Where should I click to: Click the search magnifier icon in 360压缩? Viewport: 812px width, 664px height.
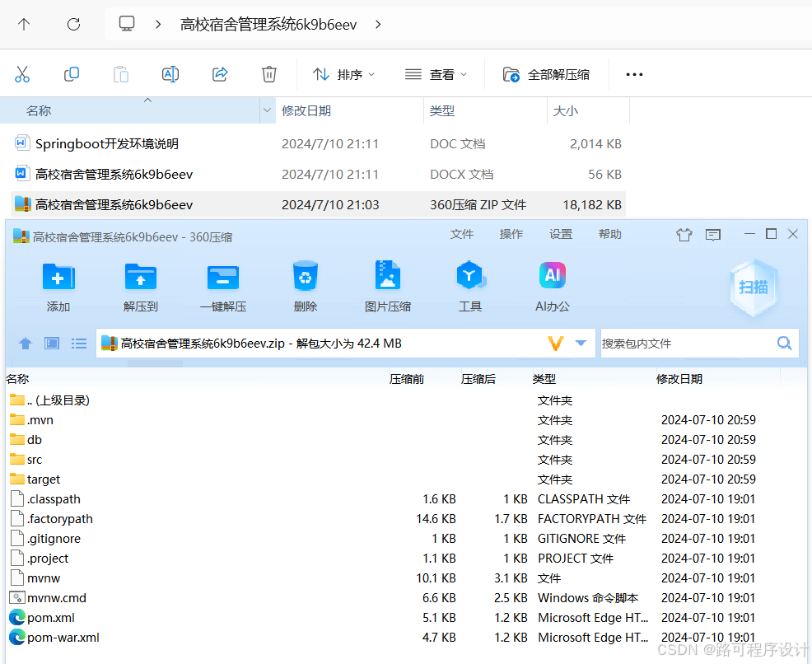[x=785, y=343]
